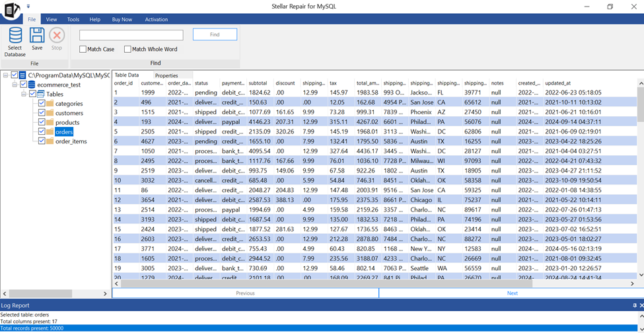Enable the Match Case checkbox

pyautogui.click(x=83, y=50)
